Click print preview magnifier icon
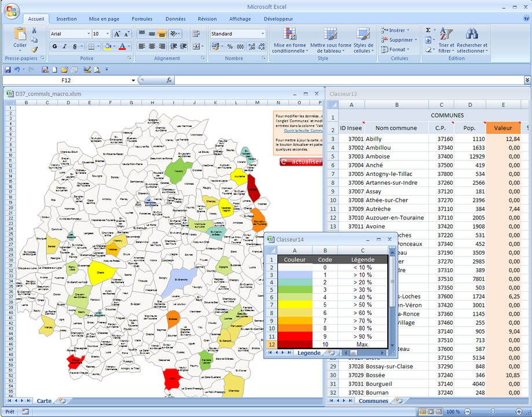 click(x=97, y=69)
